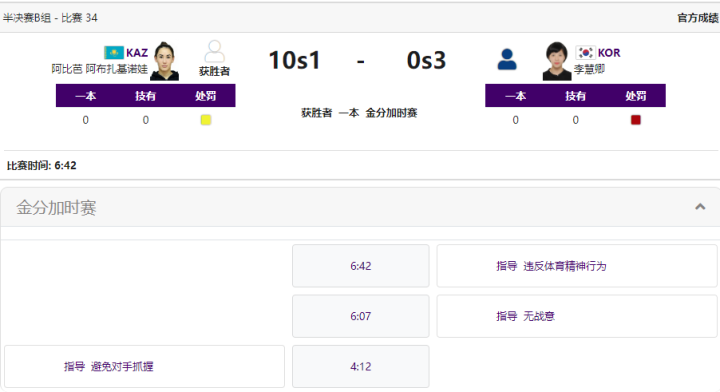Collapse the 金分加时赛 section with the chevron
This screenshot has width=720, height=392.
coord(700,207)
